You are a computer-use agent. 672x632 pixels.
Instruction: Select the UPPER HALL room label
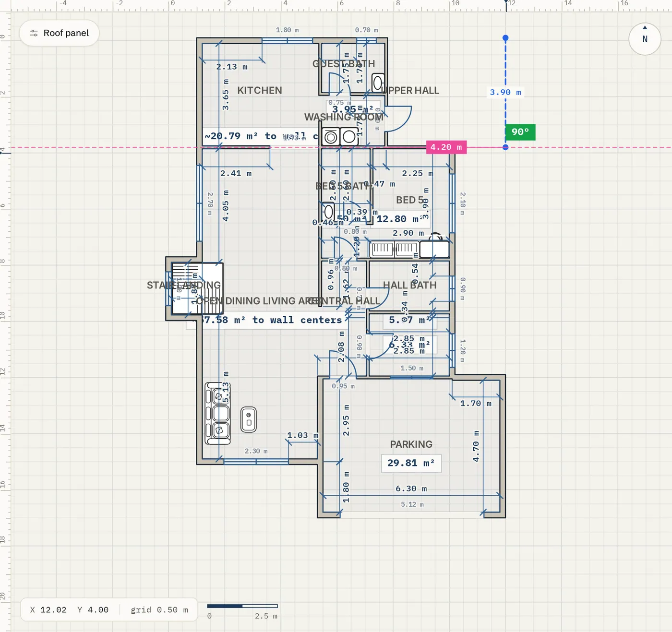411,90
